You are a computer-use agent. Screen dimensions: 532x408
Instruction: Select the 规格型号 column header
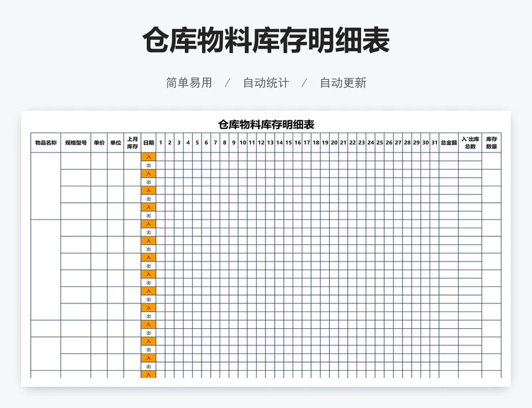[x=76, y=142]
